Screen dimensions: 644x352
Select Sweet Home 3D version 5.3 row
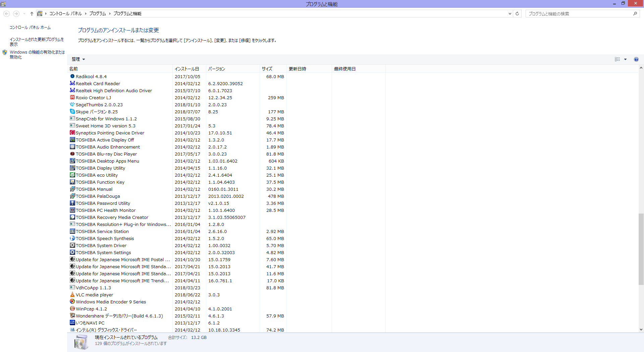pos(227,126)
